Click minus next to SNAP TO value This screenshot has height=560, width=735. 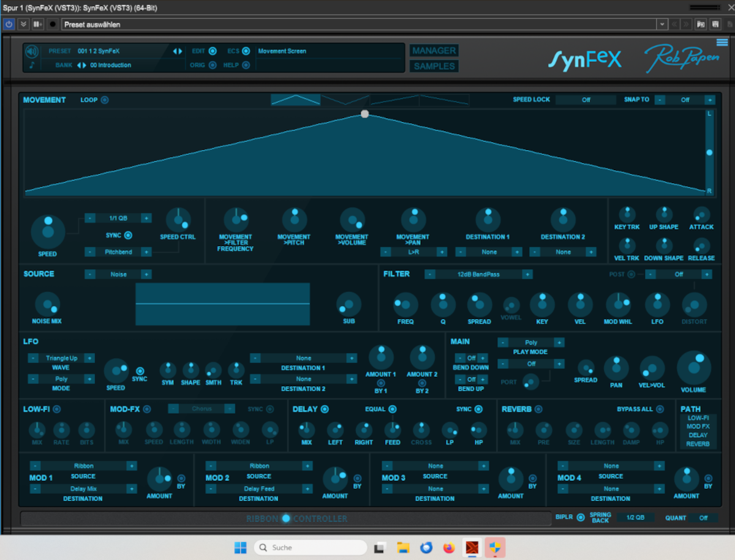(660, 100)
